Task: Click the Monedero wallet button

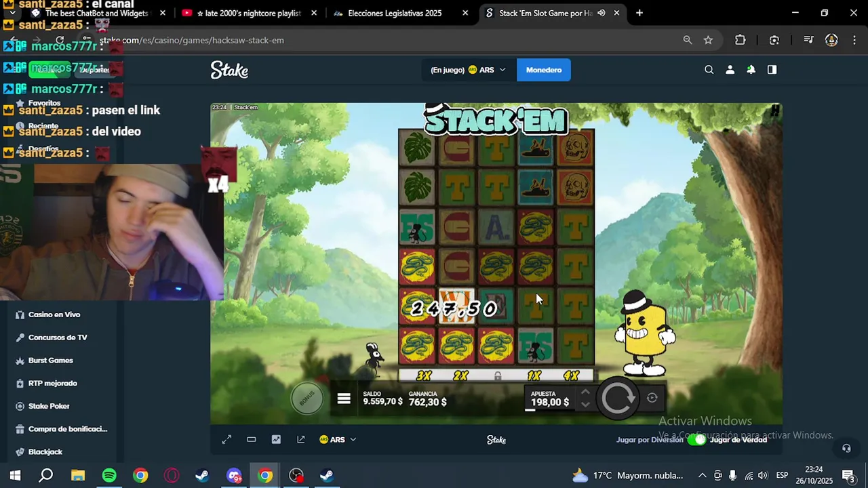Action: 544,70
